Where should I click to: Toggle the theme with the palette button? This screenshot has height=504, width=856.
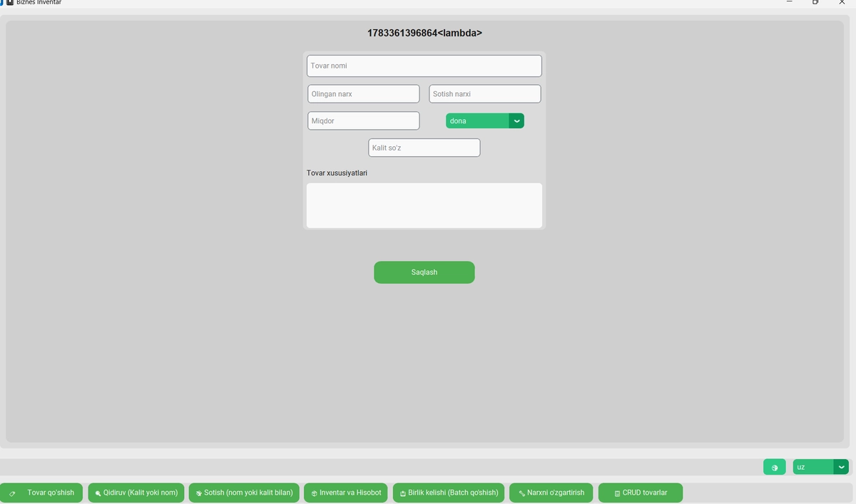coord(774,468)
